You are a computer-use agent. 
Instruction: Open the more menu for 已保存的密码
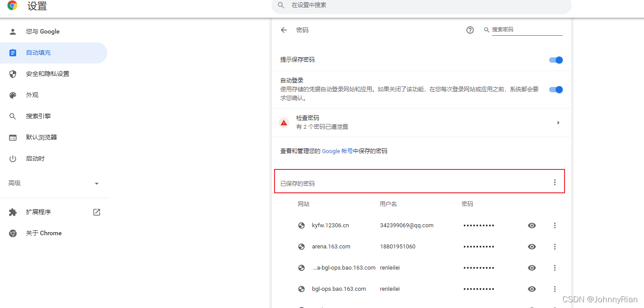555,182
